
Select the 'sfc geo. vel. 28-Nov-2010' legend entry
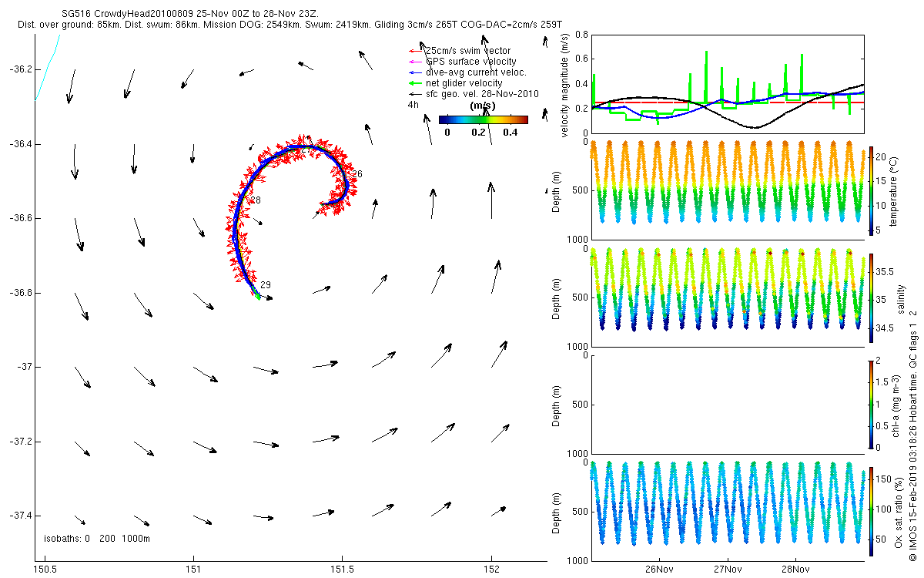[473, 94]
